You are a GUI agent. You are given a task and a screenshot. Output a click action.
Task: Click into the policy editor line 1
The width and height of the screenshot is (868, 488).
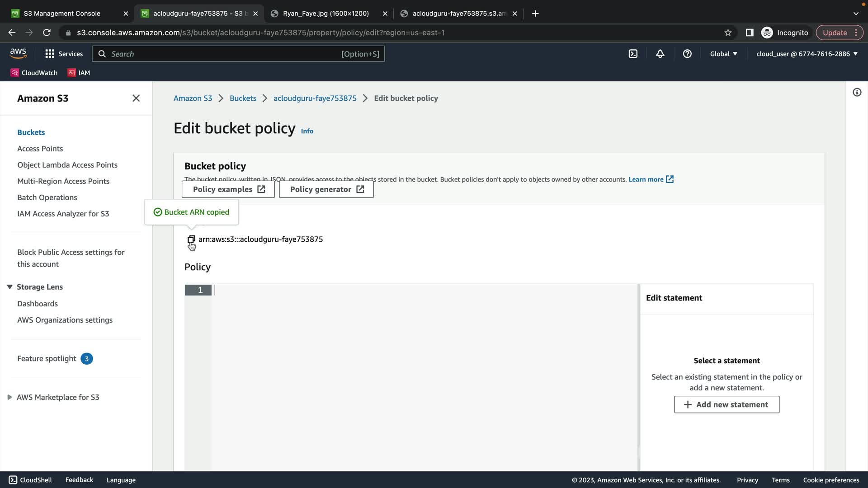point(407,290)
